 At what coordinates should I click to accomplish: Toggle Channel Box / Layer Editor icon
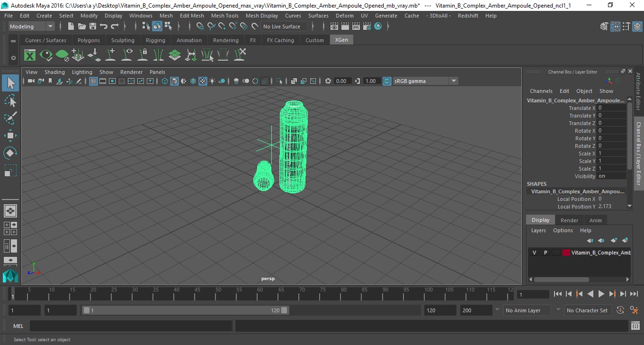pos(637,27)
